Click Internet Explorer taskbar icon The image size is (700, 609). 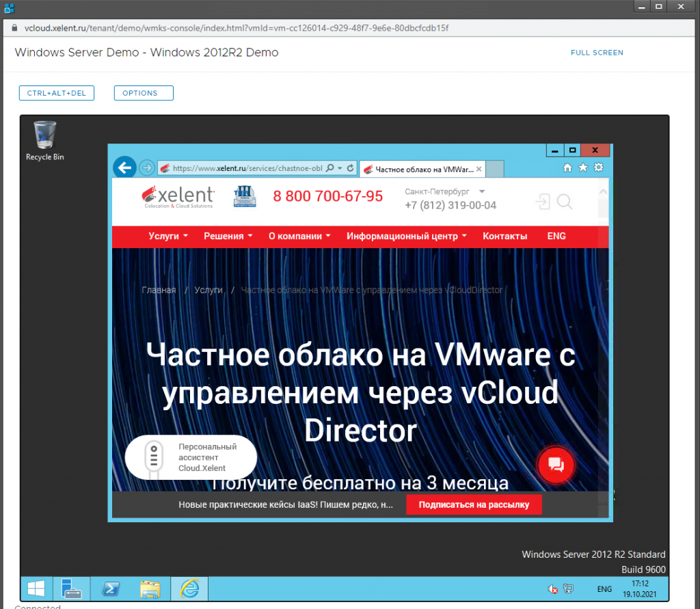pyautogui.click(x=189, y=588)
